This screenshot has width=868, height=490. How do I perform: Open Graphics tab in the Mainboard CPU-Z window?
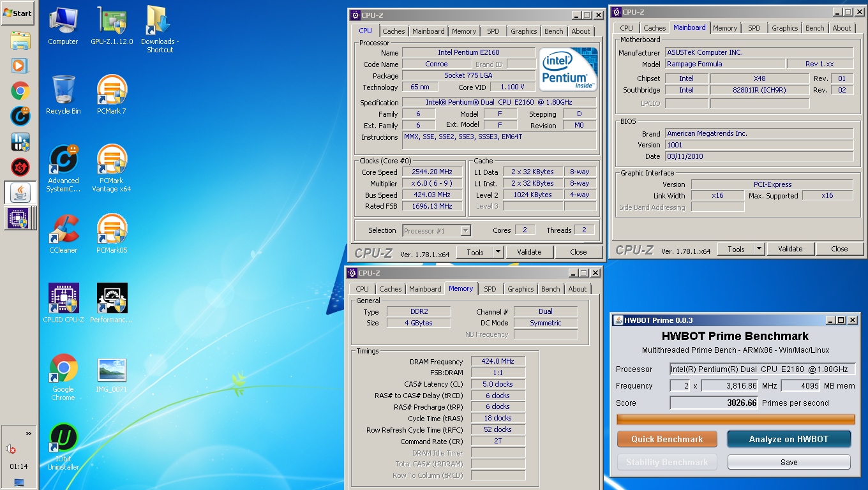(x=785, y=28)
